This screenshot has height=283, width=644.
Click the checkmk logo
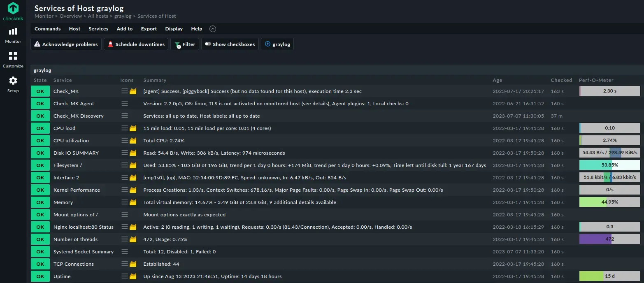13,12
